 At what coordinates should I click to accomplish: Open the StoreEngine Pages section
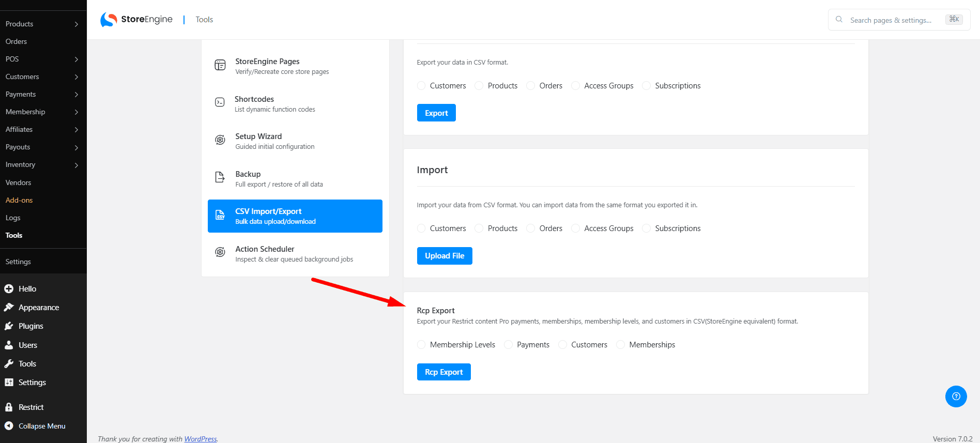tap(295, 66)
